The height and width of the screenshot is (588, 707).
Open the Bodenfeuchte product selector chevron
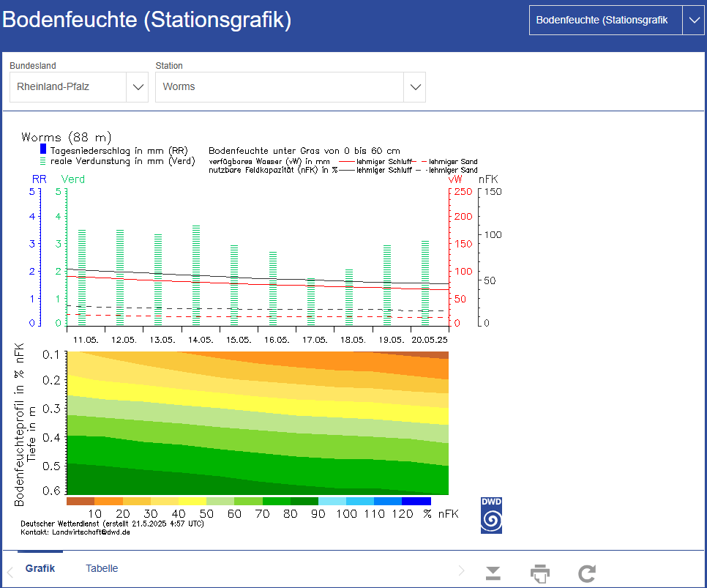692,21
